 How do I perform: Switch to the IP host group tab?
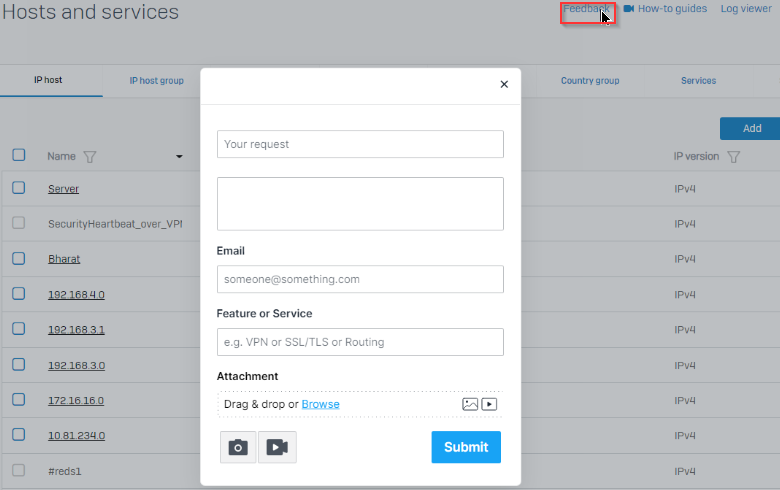click(x=157, y=81)
